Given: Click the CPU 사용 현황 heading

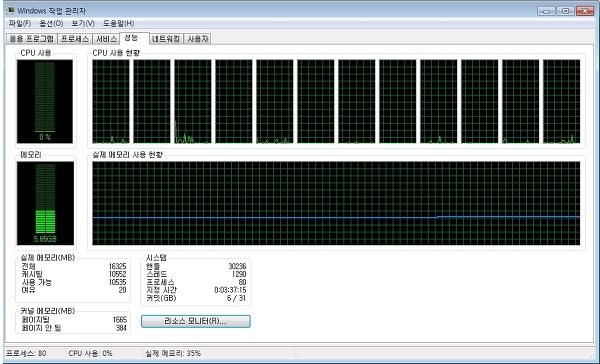Looking at the screenshot, I should pos(116,53).
